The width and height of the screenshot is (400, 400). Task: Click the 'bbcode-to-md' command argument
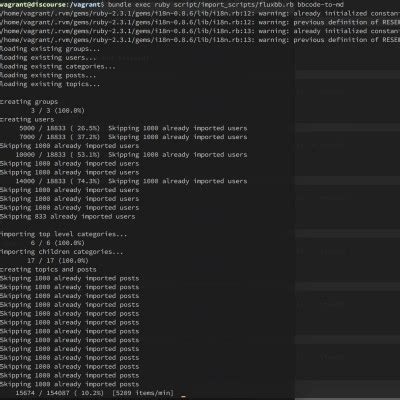point(320,5)
